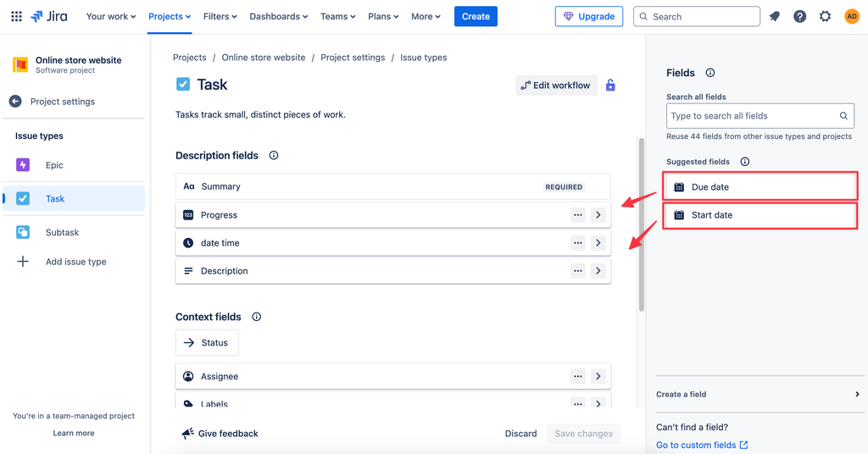
Task: Expand the Create a field section
Action: click(x=856, y=395)
